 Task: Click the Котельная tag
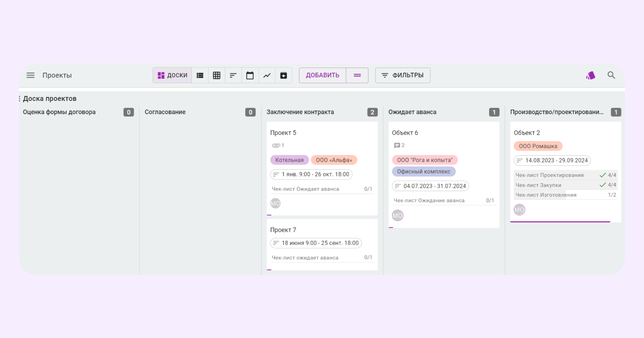point(290,160)
